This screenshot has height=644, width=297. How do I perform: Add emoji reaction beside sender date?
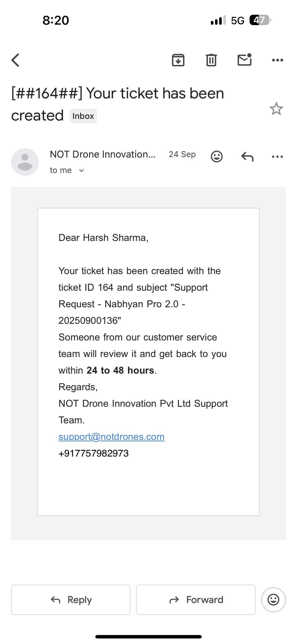pyautogui.click(x=216, y=157)
